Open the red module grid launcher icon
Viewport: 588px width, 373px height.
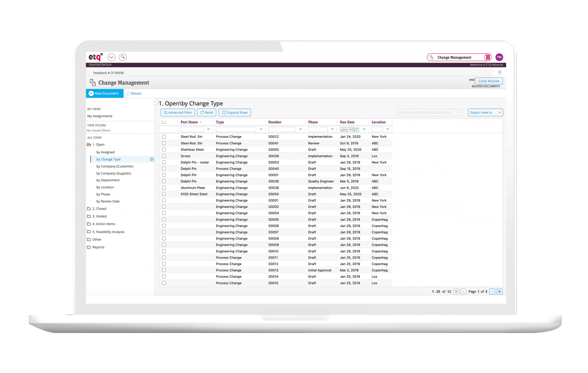[488, 57]
